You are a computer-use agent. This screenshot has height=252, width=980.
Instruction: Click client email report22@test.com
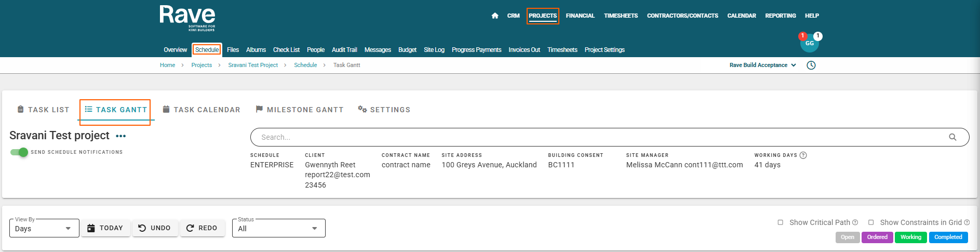338,175
